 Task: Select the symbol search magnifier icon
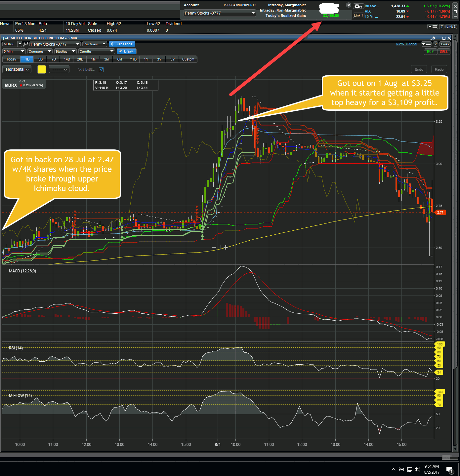click(26, 43)
